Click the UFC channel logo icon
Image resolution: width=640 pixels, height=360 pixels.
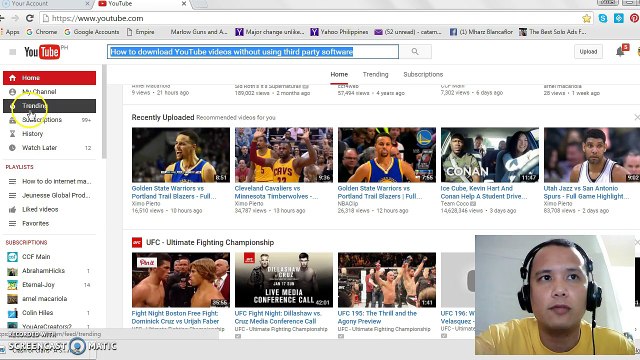click(137, 242)
